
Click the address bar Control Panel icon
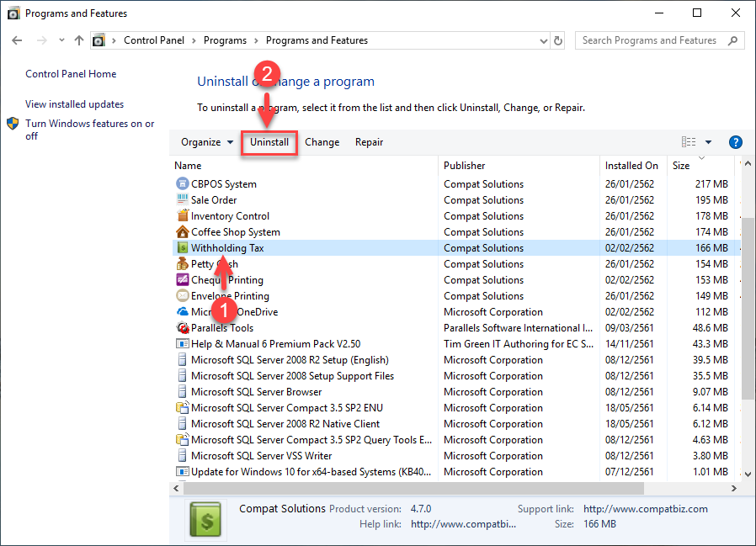click(98, 40)
